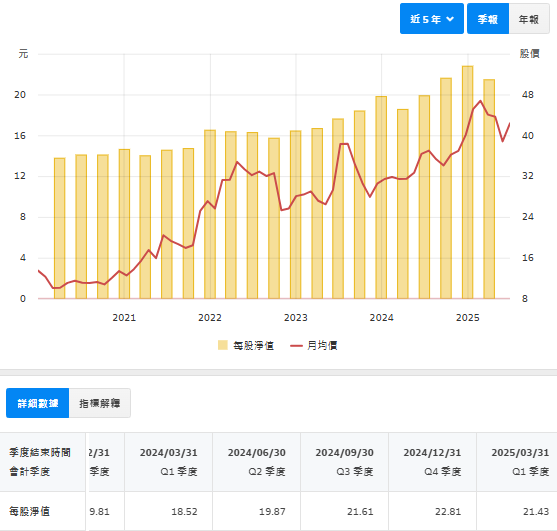
Task: Select the 指標解釋 tab
Action: [100, 403]
